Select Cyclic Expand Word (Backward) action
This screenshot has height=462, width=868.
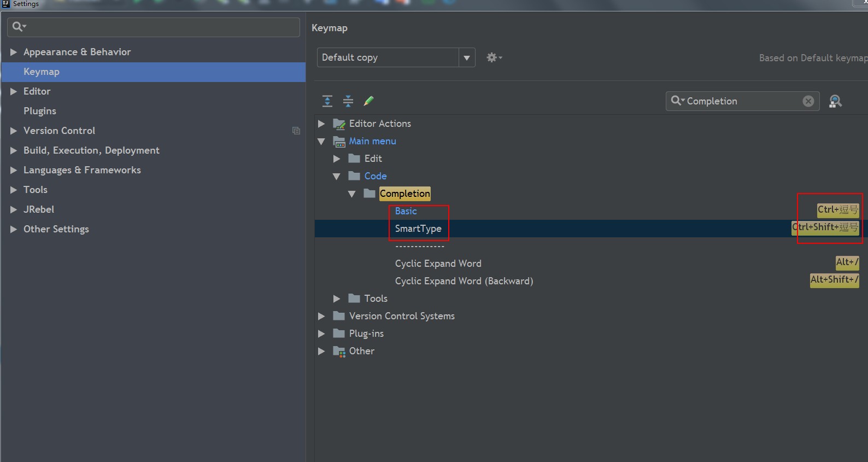(x=464, y=281)
